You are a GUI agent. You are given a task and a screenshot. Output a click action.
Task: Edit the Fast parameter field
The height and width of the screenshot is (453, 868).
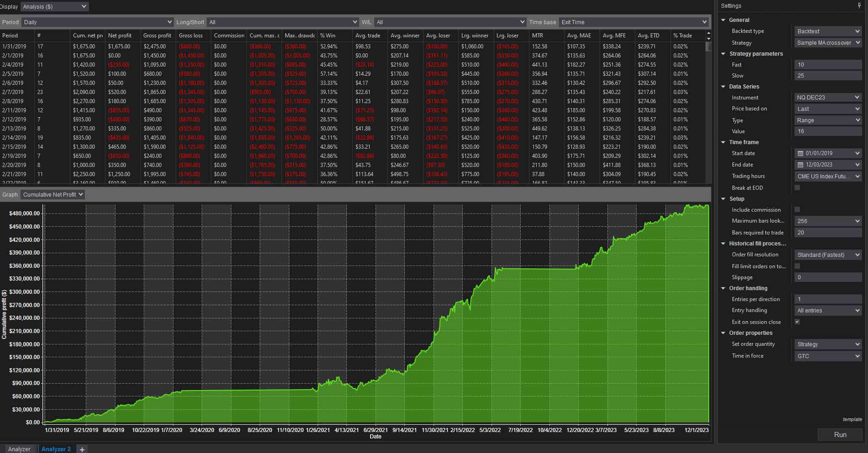tap(828, 65)
